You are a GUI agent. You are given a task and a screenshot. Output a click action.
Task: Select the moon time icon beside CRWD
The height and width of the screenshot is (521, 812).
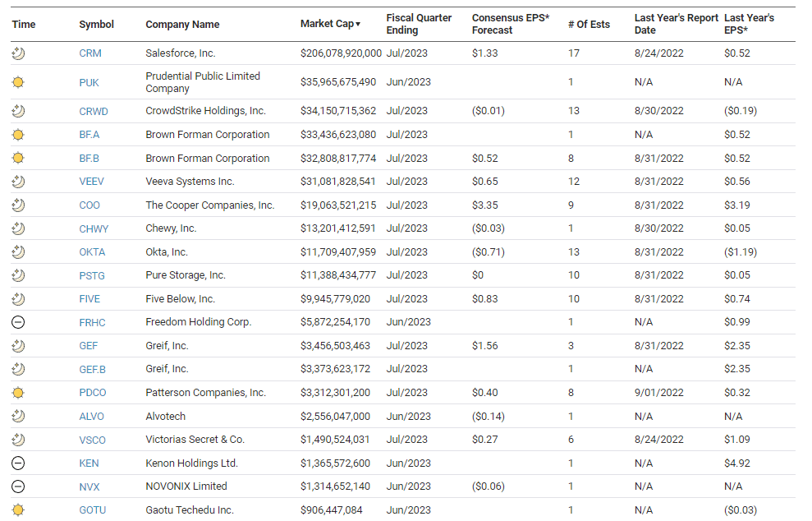point(18,111)
